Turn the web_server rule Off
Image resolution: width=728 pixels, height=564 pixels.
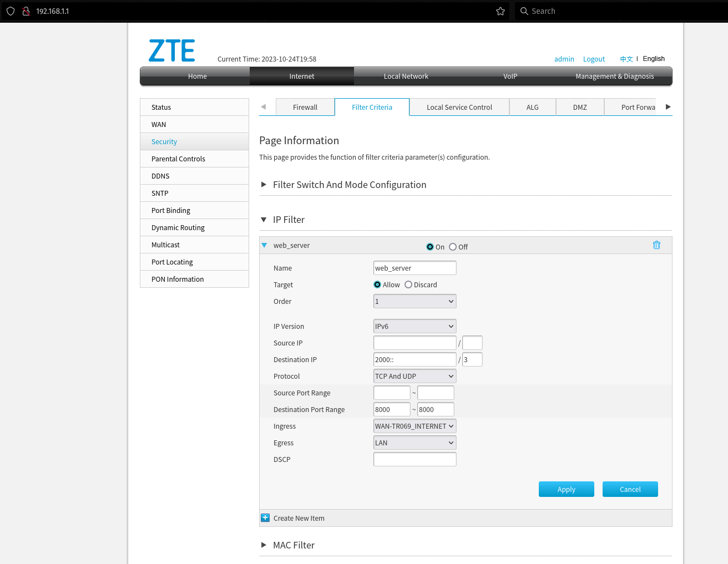pos(453,247)
